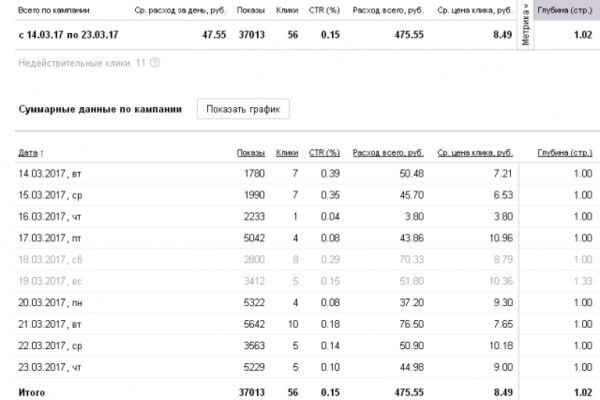Screen dimensions: 600x400
Task: Expand the Метрика vertical tab
Action: point(525,24)
